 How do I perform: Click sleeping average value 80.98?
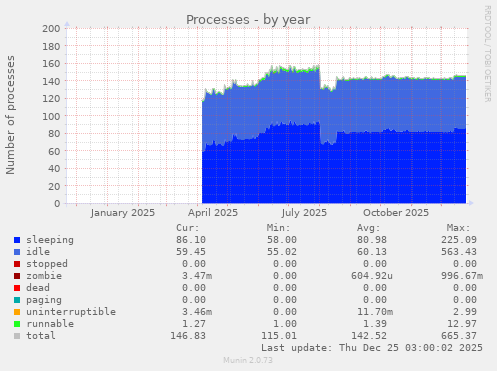[x=372, y=240]
